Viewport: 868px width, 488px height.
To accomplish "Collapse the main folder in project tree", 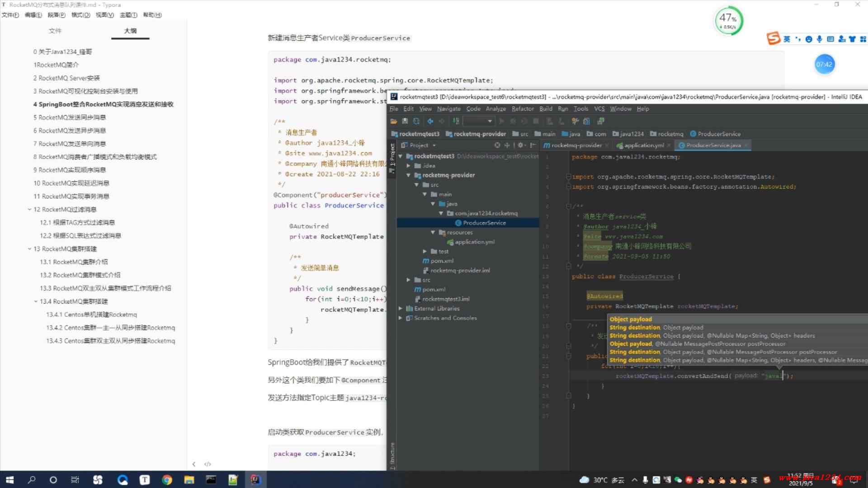I will point(425,194).
